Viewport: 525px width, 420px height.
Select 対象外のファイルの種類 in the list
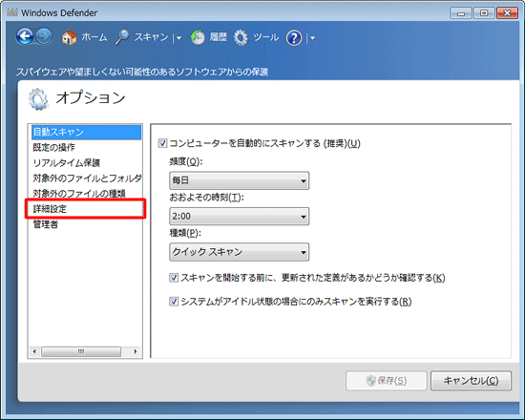[86, 194]
